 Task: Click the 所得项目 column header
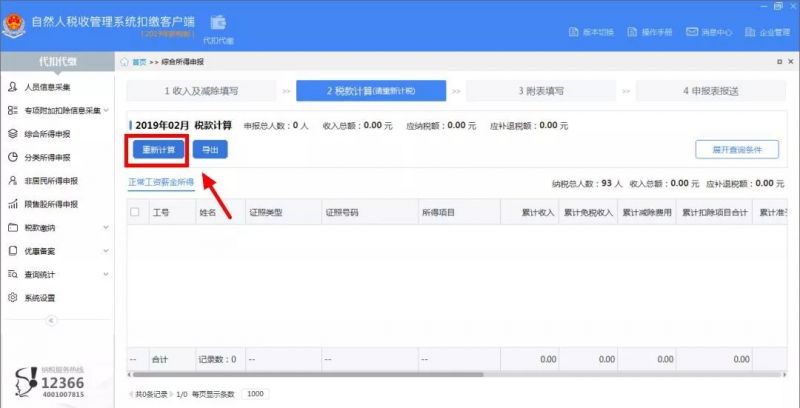pyautogui.click(x=459, y=212)
